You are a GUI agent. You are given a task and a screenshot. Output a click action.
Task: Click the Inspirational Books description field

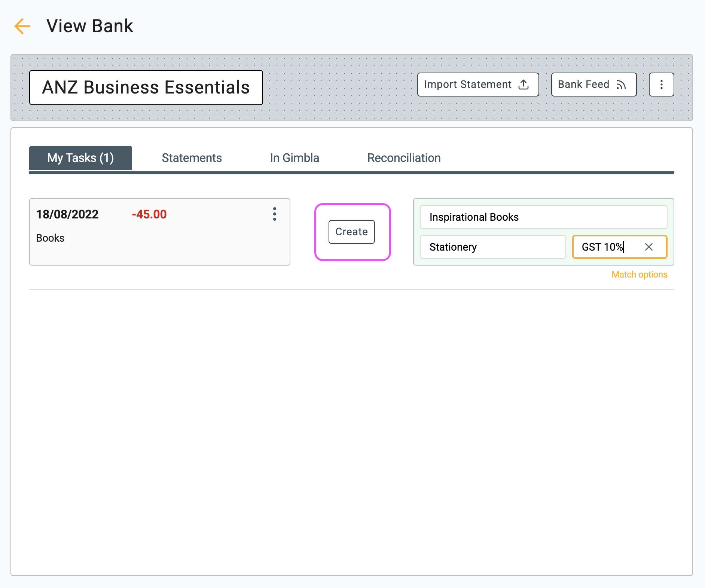coord(543,217)
